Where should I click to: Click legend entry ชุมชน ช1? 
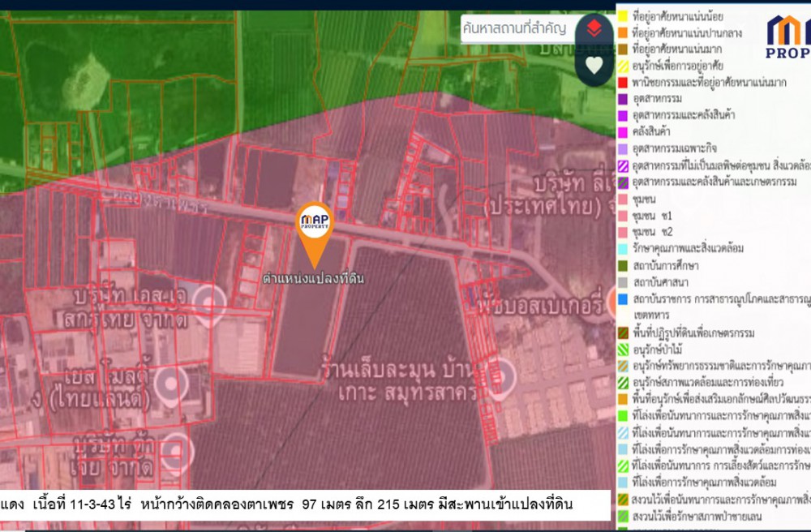652,216
